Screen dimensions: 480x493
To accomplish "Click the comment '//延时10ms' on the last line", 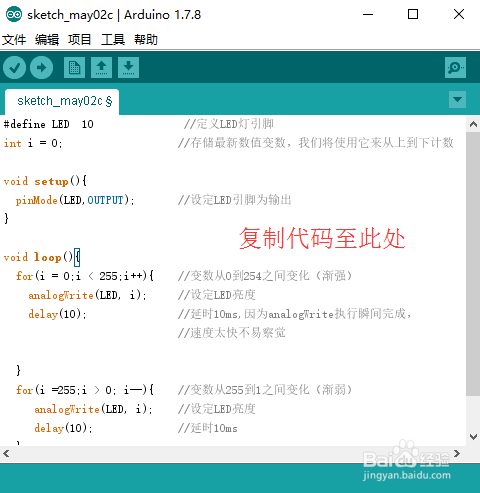I will point(207,428).
